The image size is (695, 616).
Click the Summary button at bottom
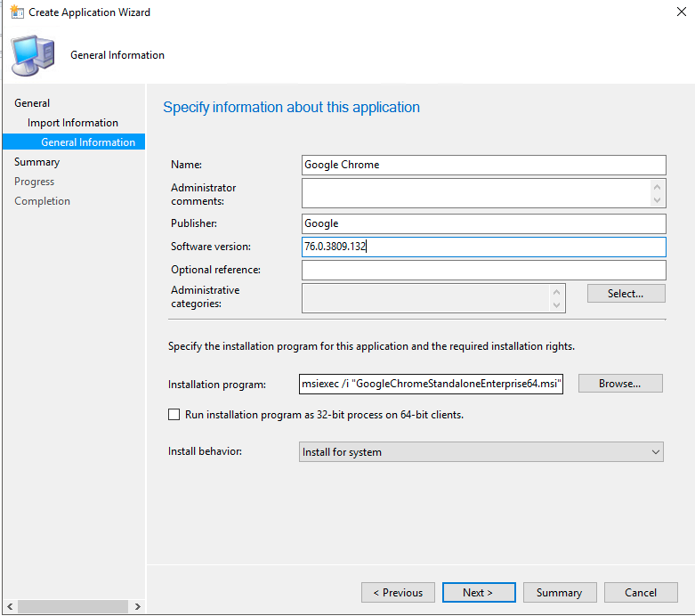(560, 593)
